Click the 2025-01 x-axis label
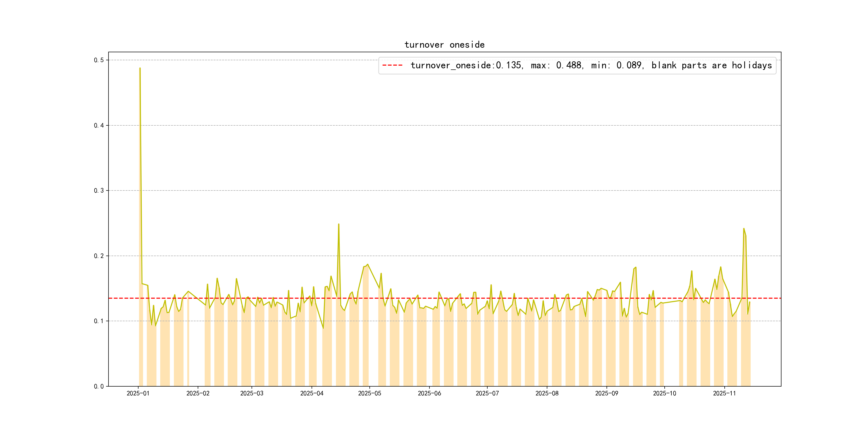The height and width of the screenshot is (434, 868). [138, 394]
